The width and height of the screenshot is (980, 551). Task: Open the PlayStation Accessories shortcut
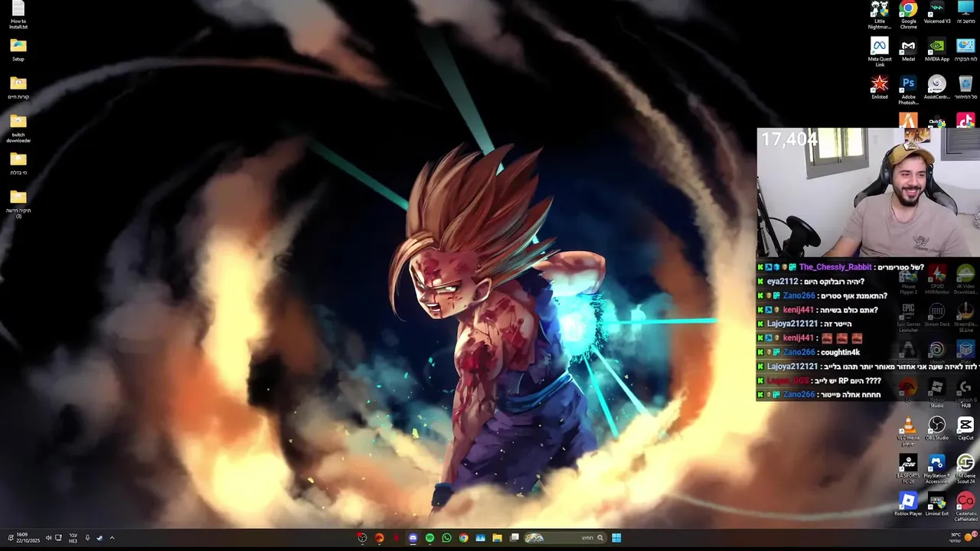937,468
